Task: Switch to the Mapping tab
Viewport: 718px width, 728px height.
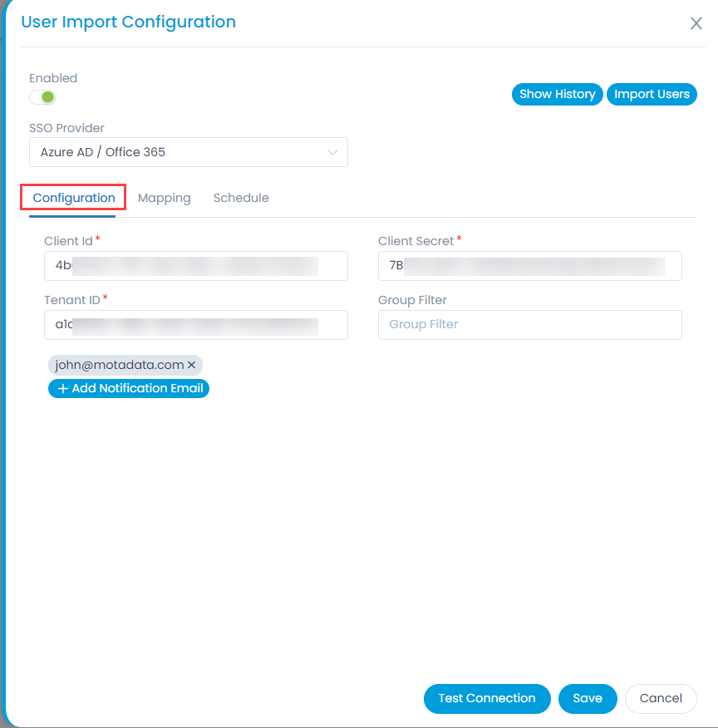Action: pos(165,199)
